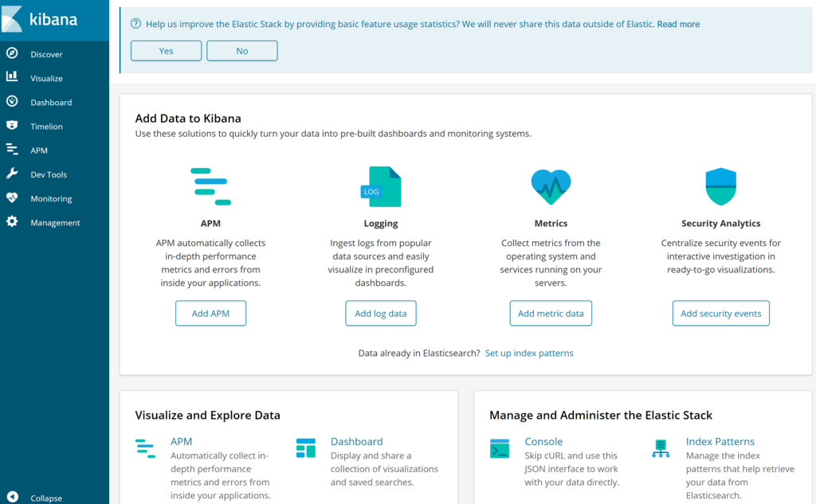This screenshot has width=816, height=504.
Task: Click the help question mark icon in banner
Action: pos(135,23)
